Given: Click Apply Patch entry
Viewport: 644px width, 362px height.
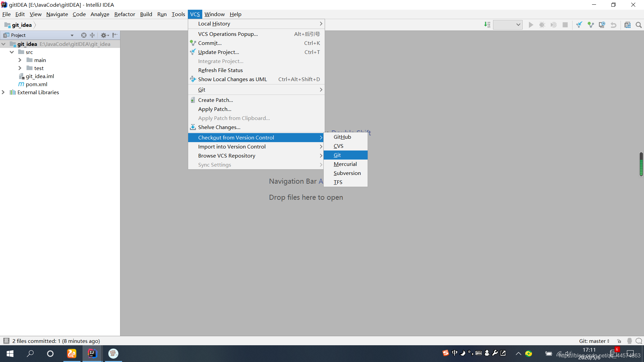Looking at the screenshot, I should point(256,109).
